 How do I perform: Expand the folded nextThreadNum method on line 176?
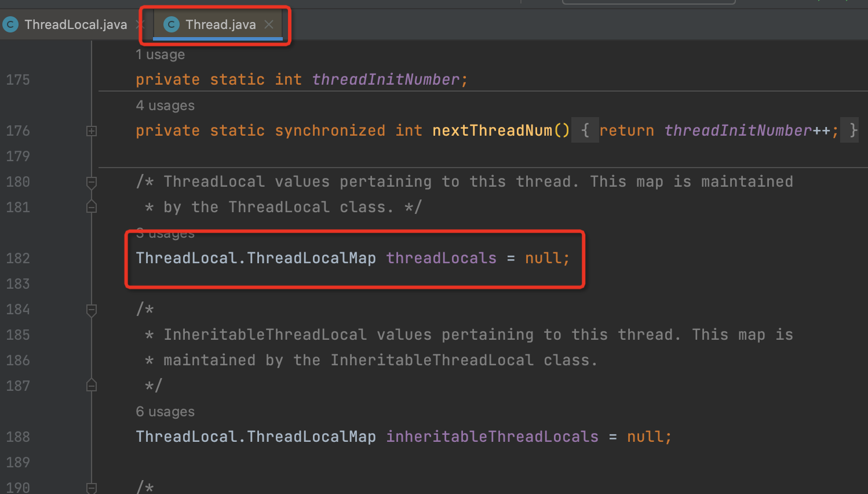(92, 131)
